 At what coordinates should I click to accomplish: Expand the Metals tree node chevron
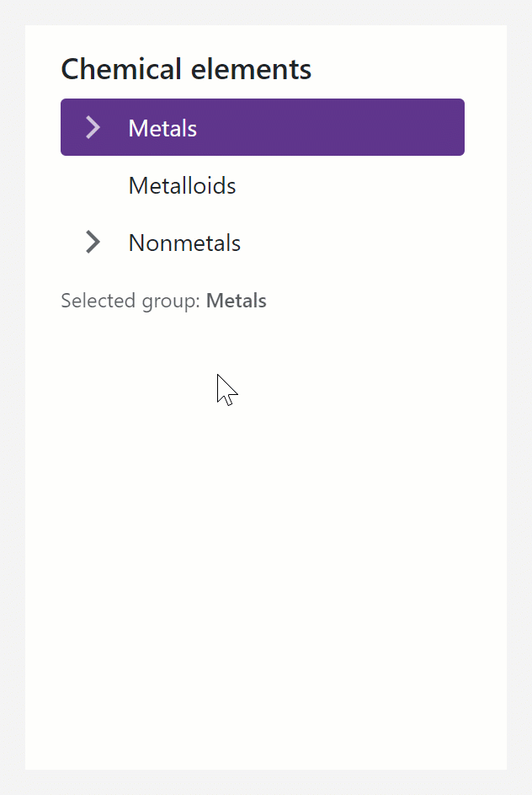tap(93, 127)
